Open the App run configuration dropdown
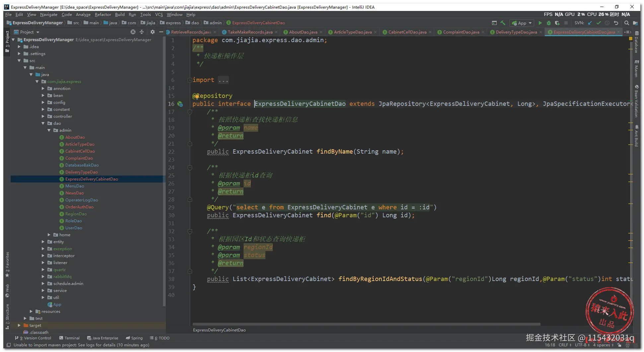The image size is (644, 352). 522,23
